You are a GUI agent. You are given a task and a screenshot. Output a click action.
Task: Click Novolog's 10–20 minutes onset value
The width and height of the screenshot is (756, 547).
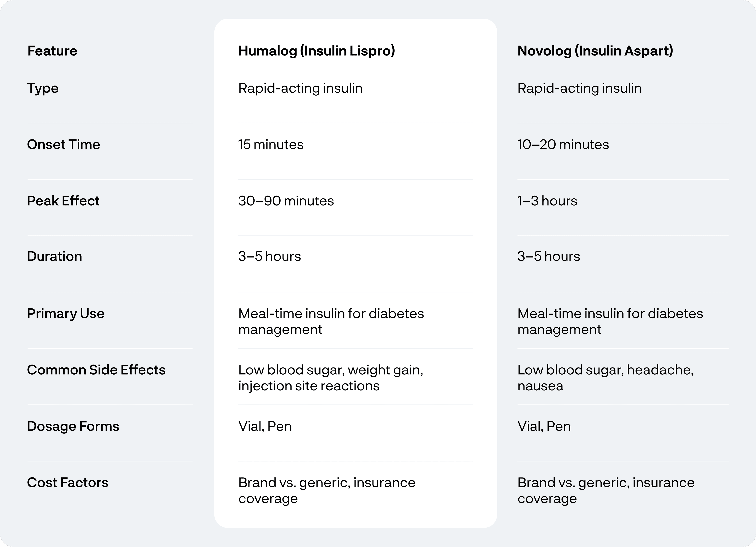pos(563,145)
